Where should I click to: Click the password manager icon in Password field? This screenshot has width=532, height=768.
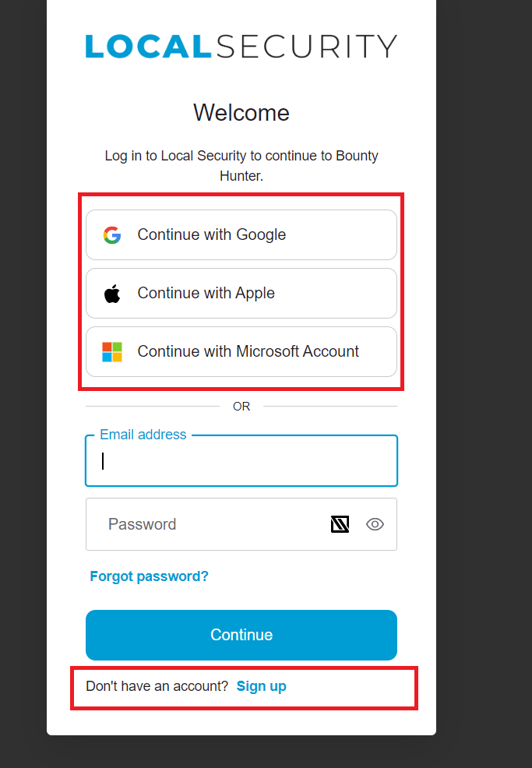pyautogui.click(x=340, y=524)
